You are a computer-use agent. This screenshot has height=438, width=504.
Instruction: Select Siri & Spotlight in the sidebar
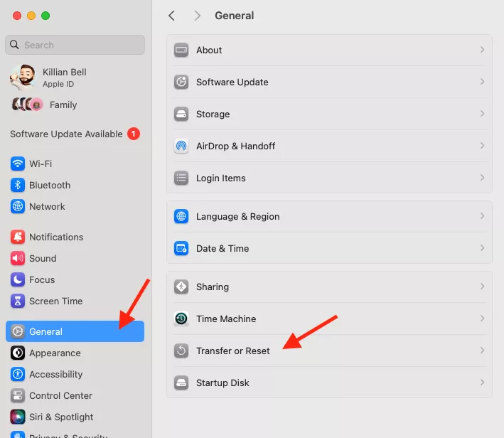click(75, 417)
